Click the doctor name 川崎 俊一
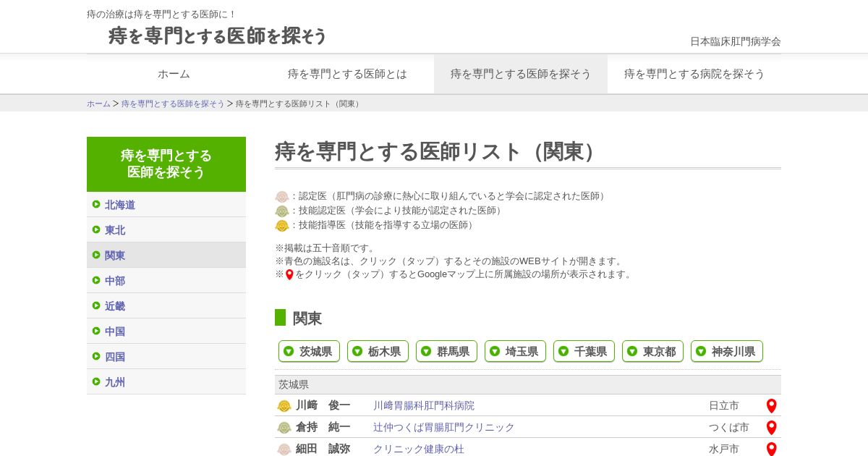Screen dimensions: 868x456 323,405
